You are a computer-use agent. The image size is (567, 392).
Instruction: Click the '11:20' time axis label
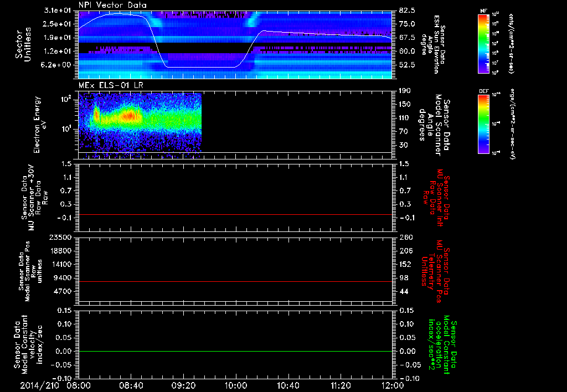(341, 385)
